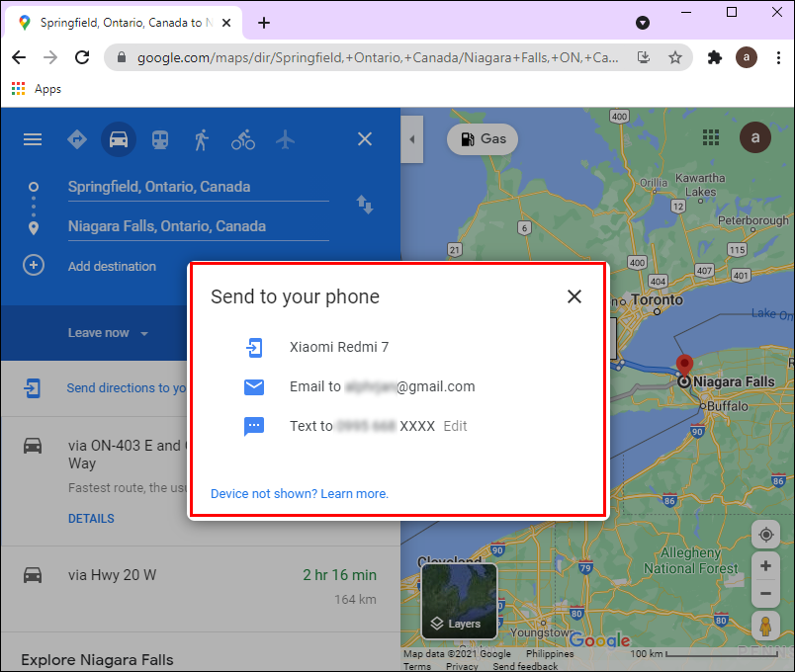Open the Layers map type selector

(x=459, y=602)
